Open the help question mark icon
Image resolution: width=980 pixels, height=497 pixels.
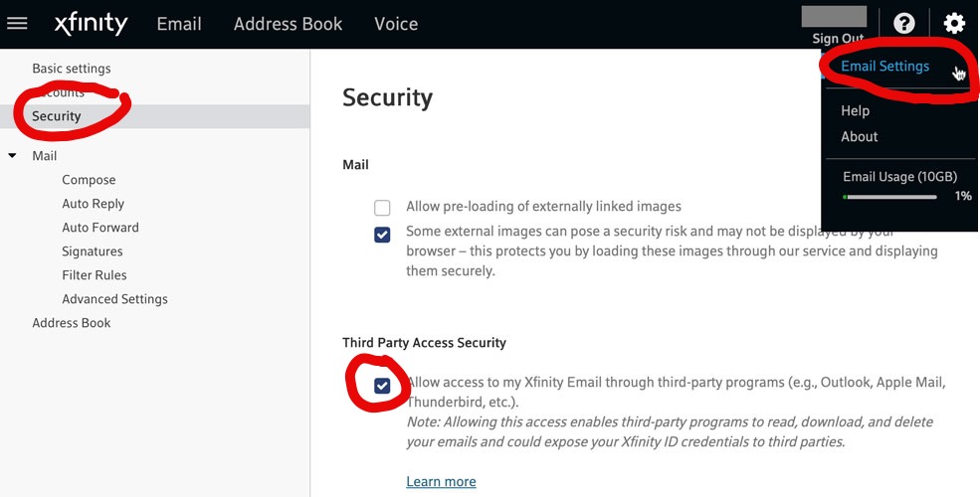[x=903, y=24]
